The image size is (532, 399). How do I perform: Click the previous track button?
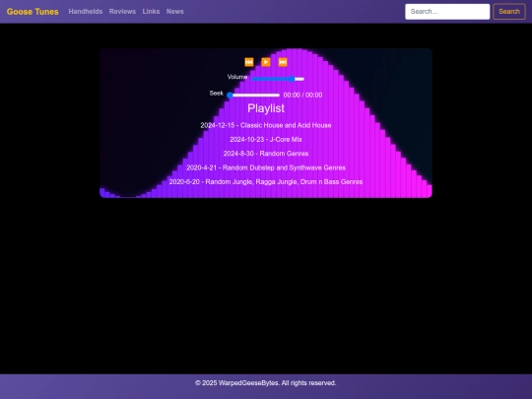pos(249,62)
